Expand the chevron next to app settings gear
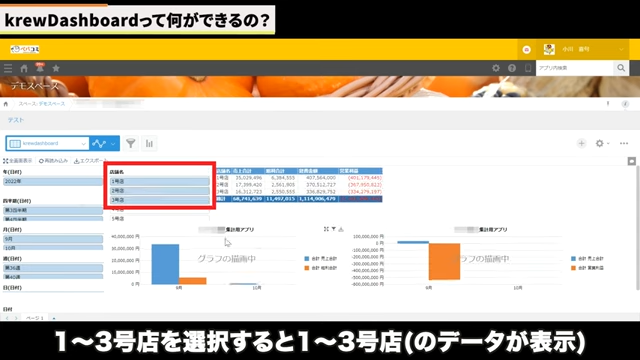Screen dimensions: 640x360 coord(608,144)
